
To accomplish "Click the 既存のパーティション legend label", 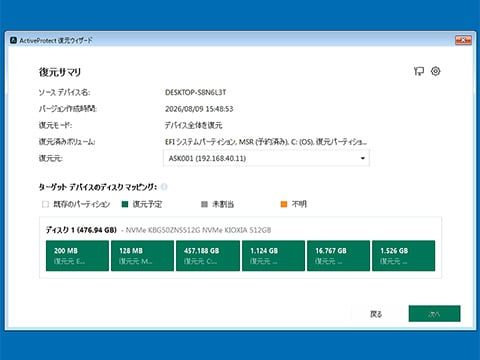I will coord(82,204).
